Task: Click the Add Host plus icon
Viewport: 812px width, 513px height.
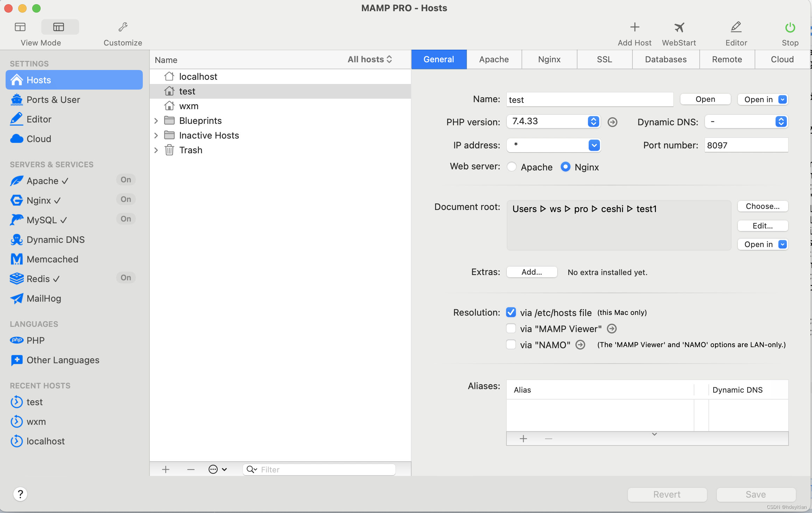Action: (x=634, y=27)
